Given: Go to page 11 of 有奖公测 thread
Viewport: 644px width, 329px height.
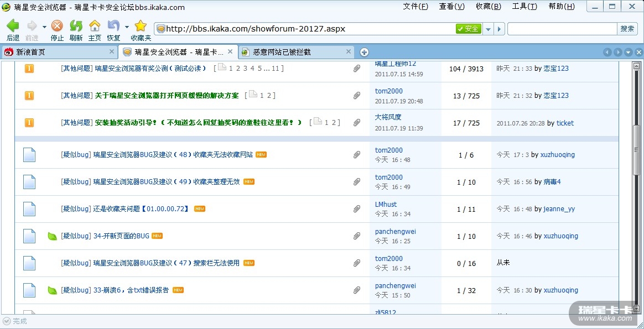Looking at the screenshot, I should point(275,69).
